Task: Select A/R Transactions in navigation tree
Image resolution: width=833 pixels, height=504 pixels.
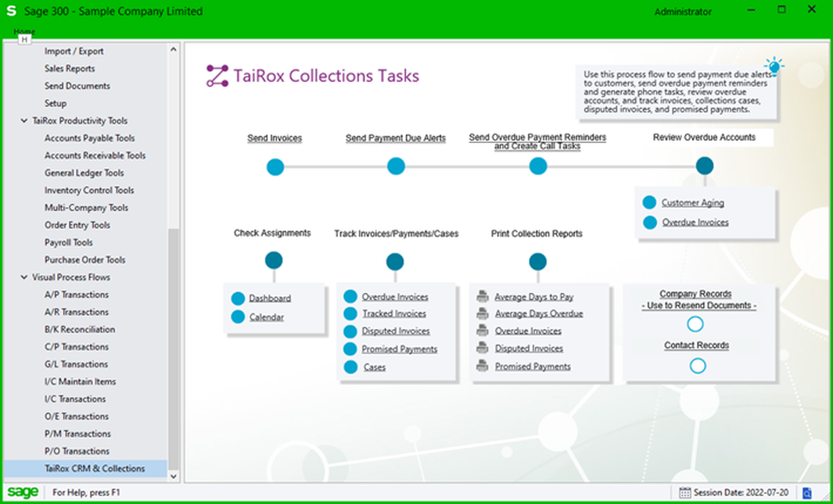Action: 77,313
